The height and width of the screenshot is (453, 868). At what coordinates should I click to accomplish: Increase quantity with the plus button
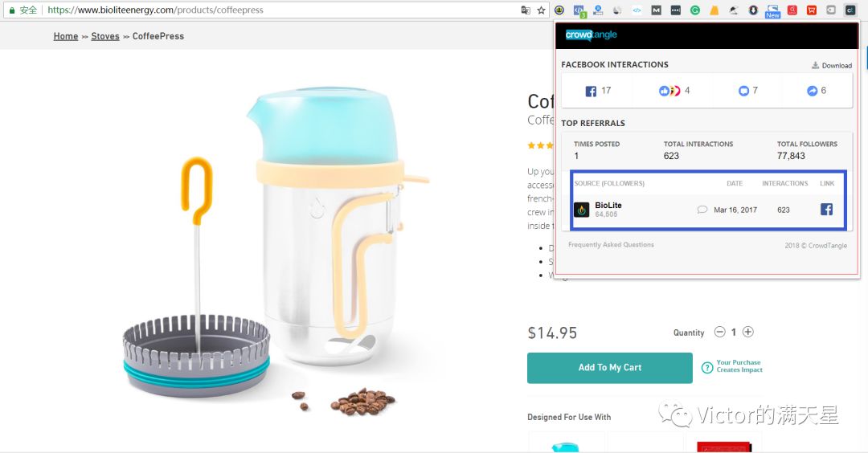748,332
